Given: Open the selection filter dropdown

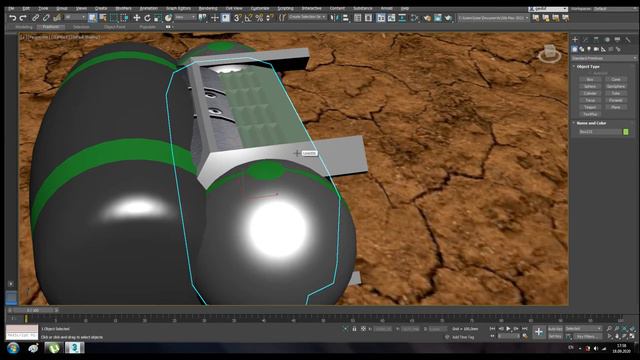Looking at the screenshot, I should coord(75,17).
